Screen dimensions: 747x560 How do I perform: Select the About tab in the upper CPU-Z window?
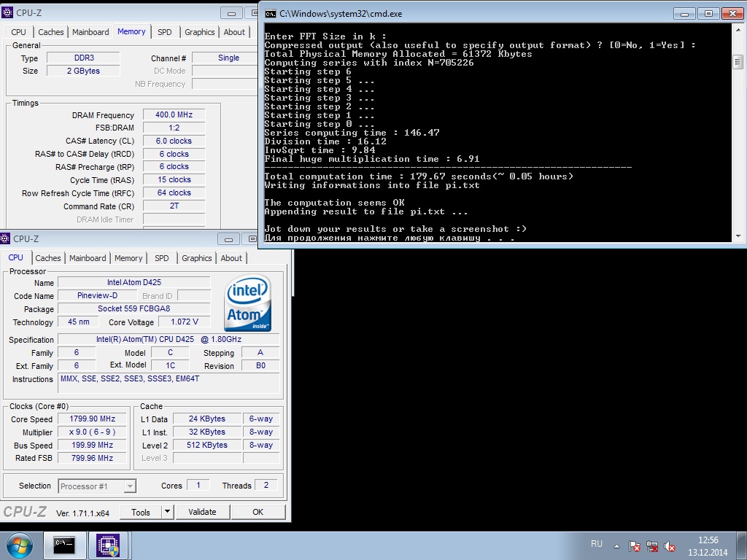[x=234, y=32]
